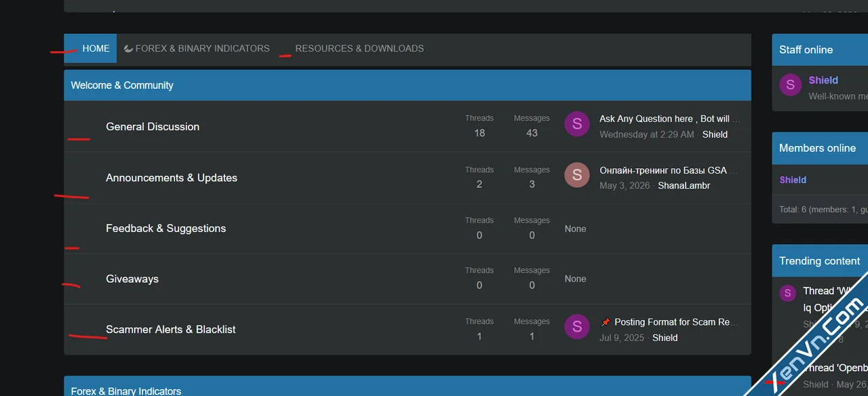Click Announcements & Updates message count 3

532,184
